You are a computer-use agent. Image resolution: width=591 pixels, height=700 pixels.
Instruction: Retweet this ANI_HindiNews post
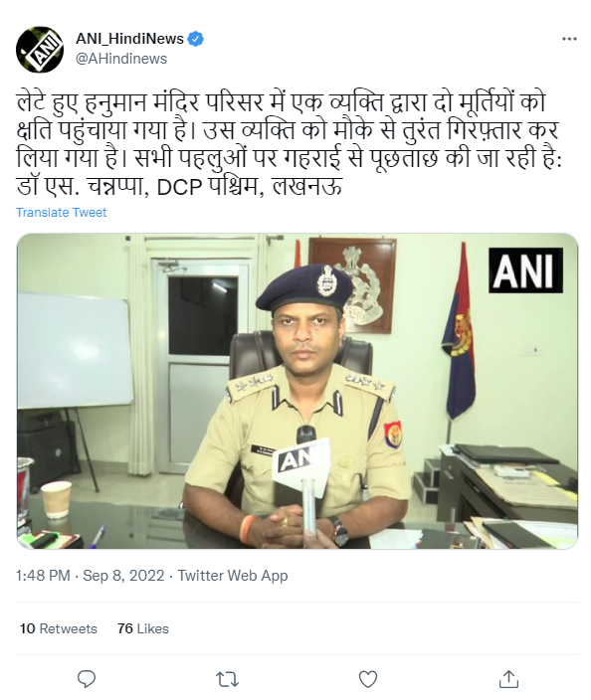tap(227, 679)
